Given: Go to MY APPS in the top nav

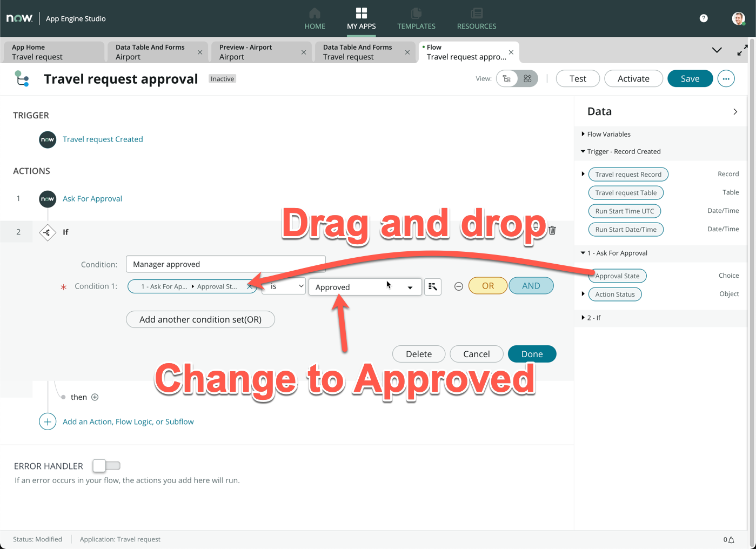Looking at the screenshot, I should point(362,19).
